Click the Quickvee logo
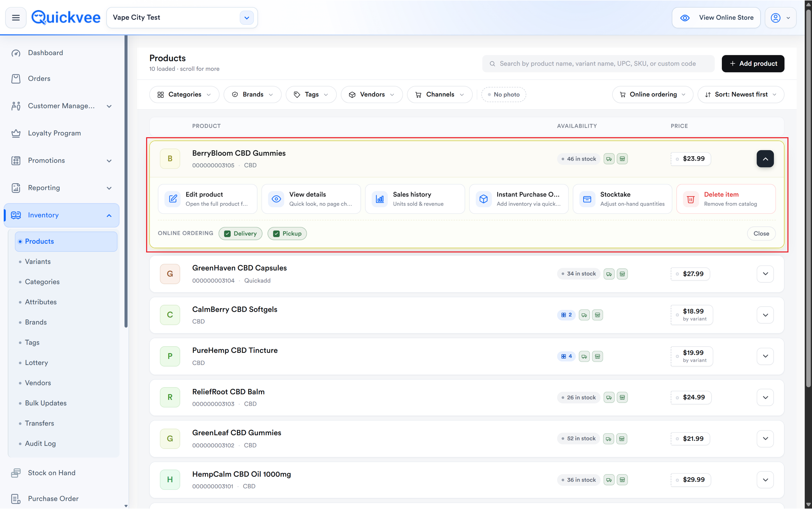Screen dimensions: 812x509 pyautogui.click(x=66, y=17)
